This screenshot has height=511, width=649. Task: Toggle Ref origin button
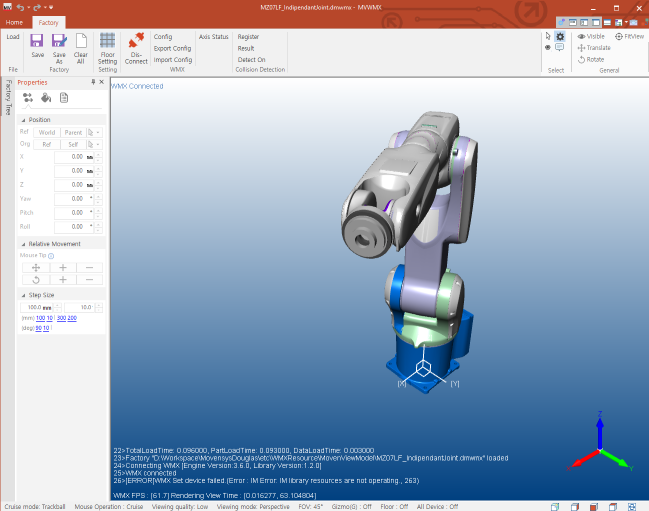(47, 144)
